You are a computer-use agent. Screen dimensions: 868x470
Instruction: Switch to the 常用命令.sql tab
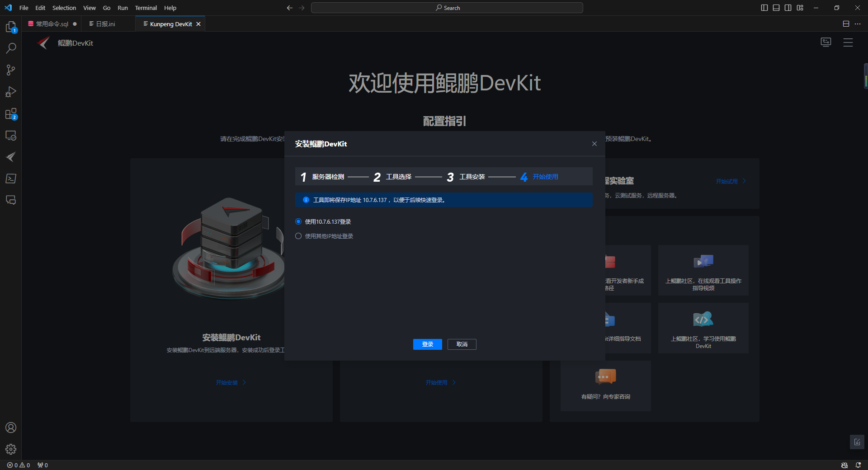coord(52,24)
